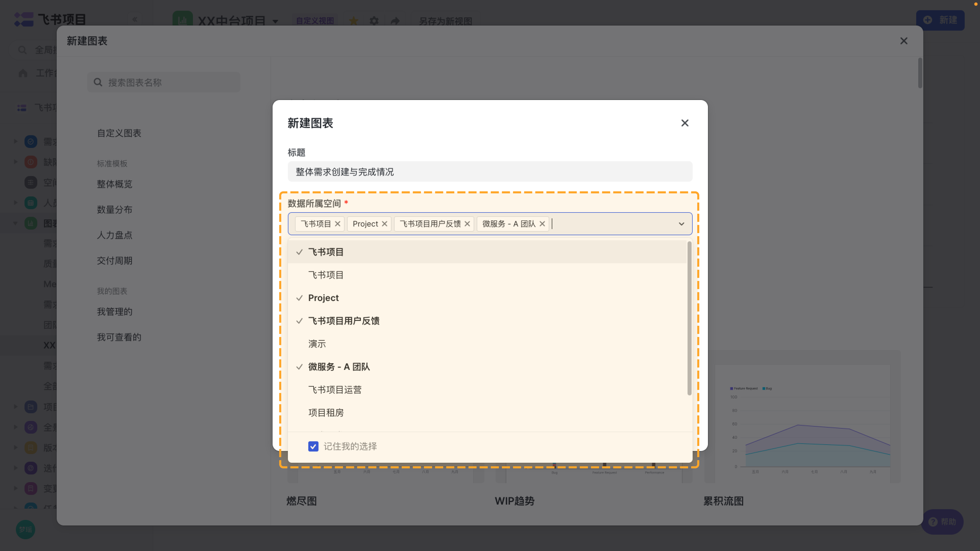Select the 项目租房 option
980x551 pixels.
tap(487, 412)
